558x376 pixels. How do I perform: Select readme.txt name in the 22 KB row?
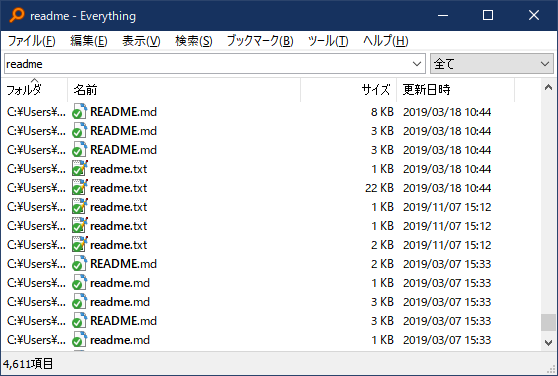click(x=119, y=187)
